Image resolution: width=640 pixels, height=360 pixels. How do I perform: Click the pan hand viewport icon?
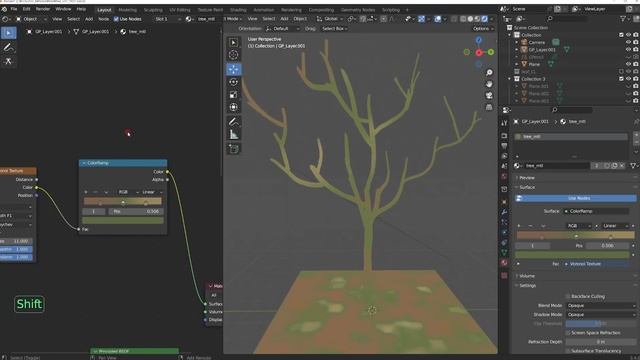click(x=489, y=84)
